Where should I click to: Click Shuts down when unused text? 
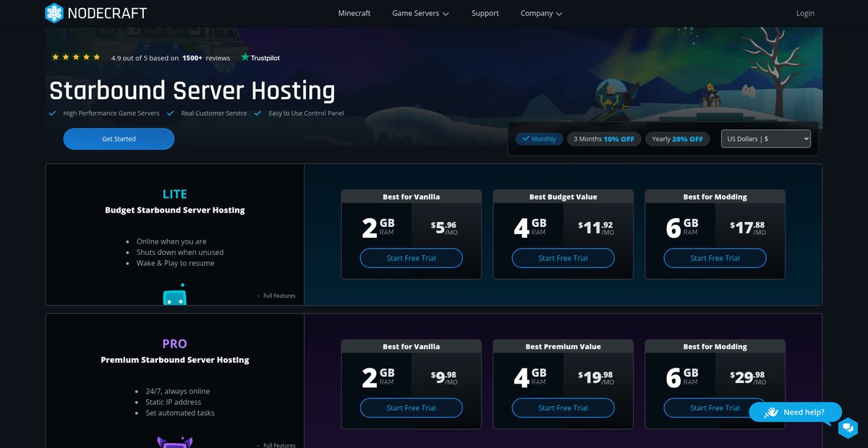tap(180, 252)
